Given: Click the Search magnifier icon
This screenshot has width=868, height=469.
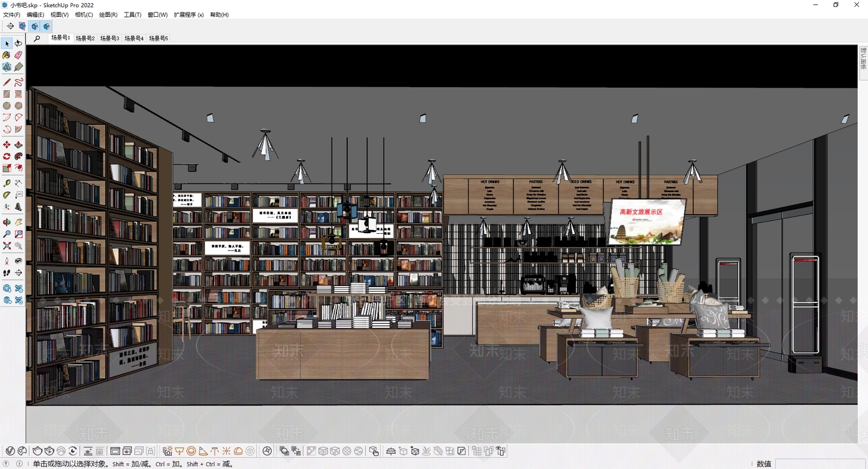Looking at the screenshot, I should click(37, 38).
